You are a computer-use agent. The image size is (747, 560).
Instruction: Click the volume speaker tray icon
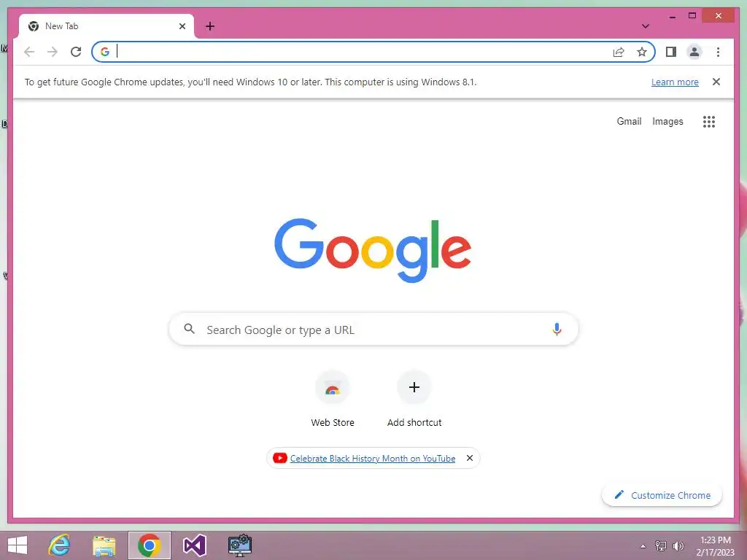coord(678,546)
